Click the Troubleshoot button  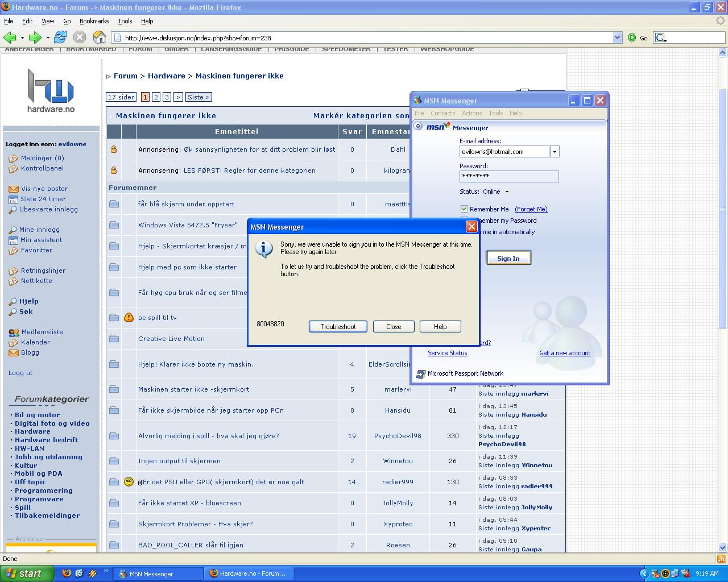tap(338, 327)
